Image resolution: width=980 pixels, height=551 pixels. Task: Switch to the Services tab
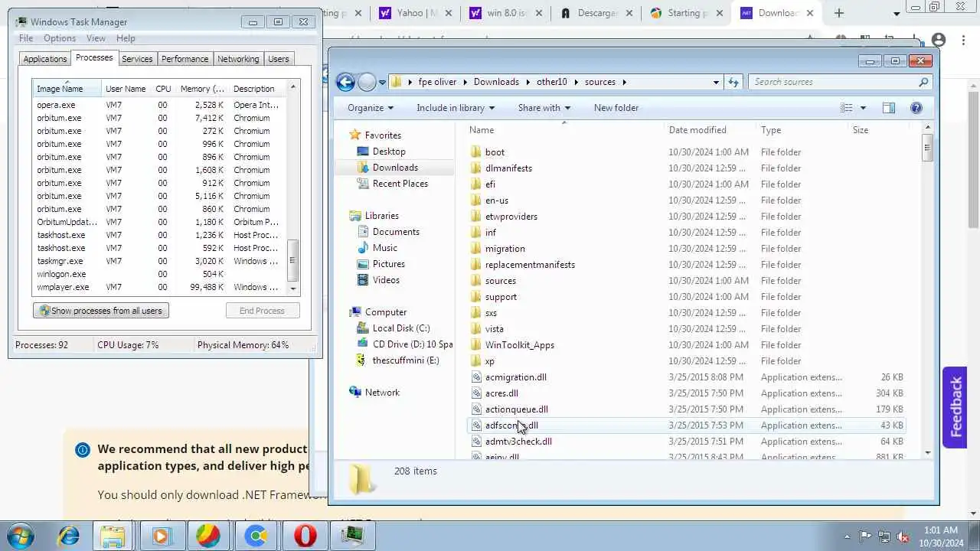pos(137,59)
